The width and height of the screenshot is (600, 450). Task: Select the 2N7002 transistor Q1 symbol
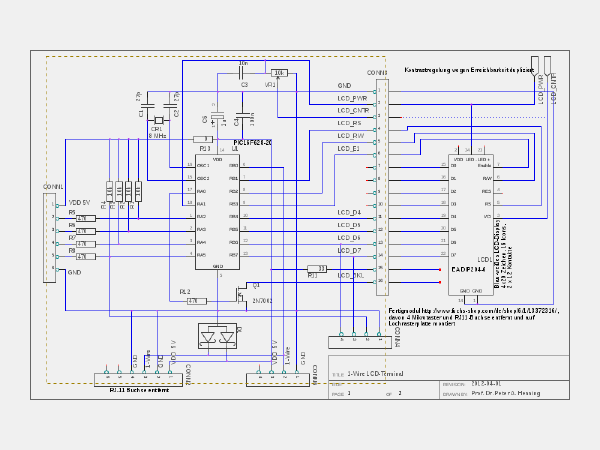[x=241, y=295]
